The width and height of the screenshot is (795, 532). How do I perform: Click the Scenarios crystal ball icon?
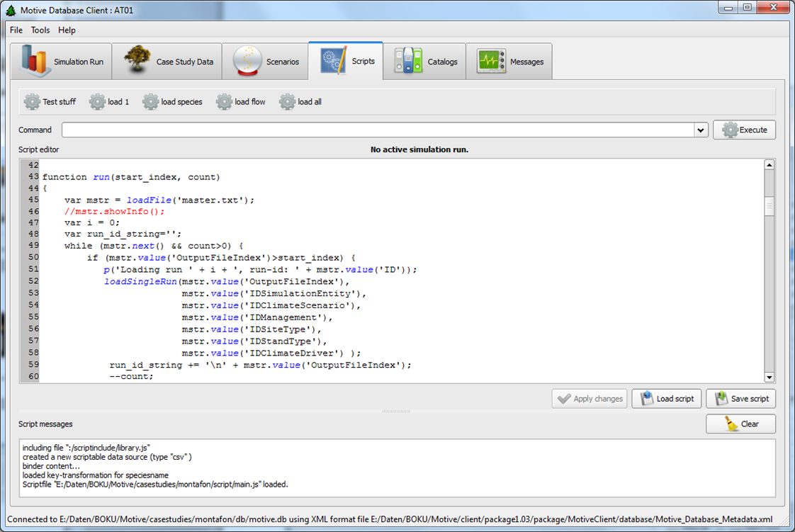click(x=247, y=61)
